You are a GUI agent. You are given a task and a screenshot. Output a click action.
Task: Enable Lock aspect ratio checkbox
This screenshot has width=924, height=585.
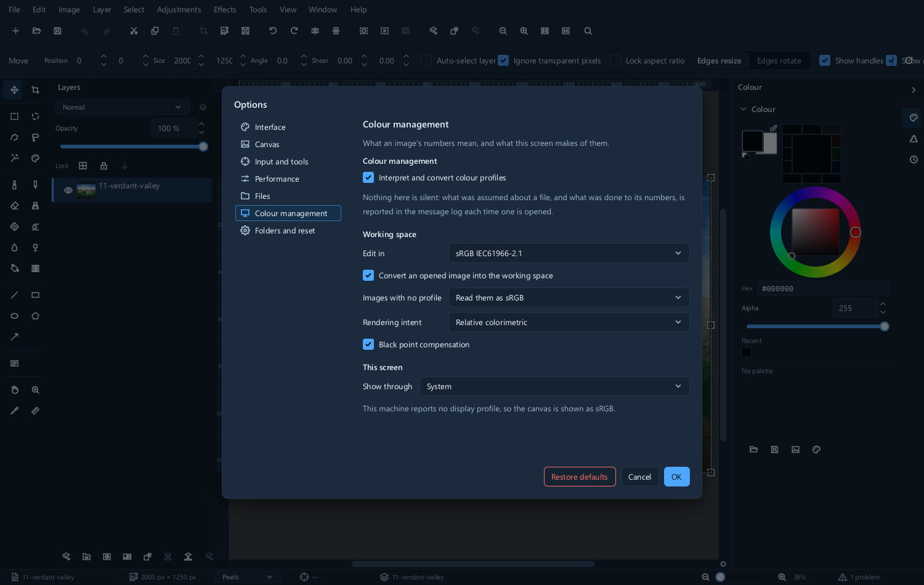(615, 60)
